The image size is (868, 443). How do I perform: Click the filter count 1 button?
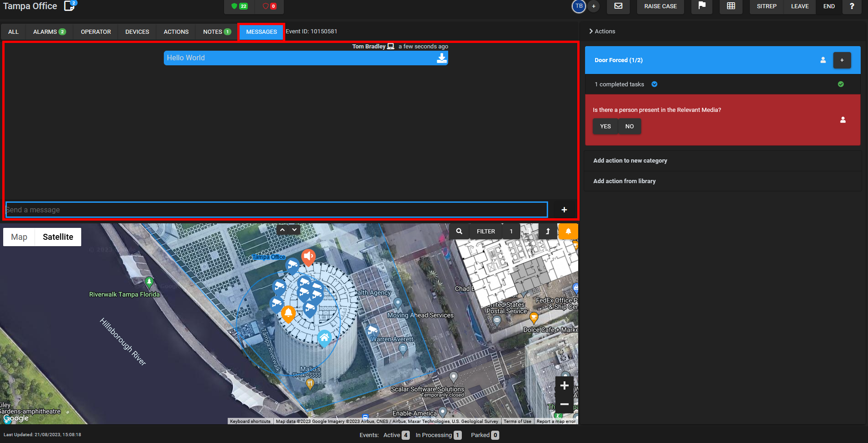[511, 232]
